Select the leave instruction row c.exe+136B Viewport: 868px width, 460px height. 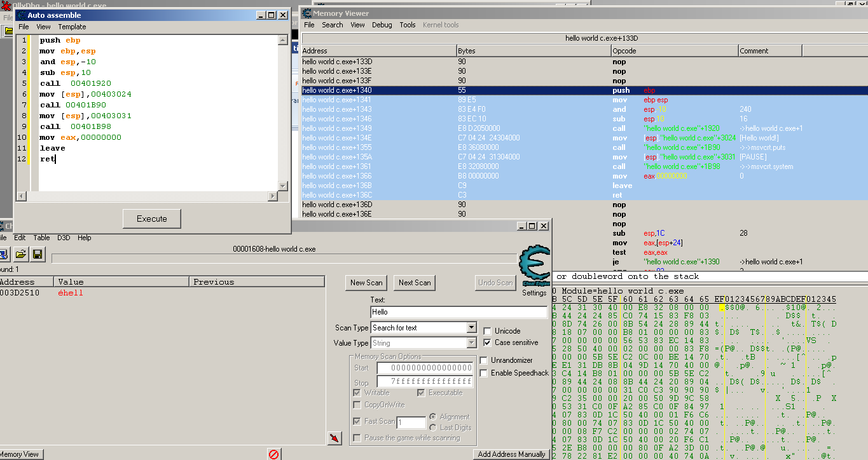(584, 186)
